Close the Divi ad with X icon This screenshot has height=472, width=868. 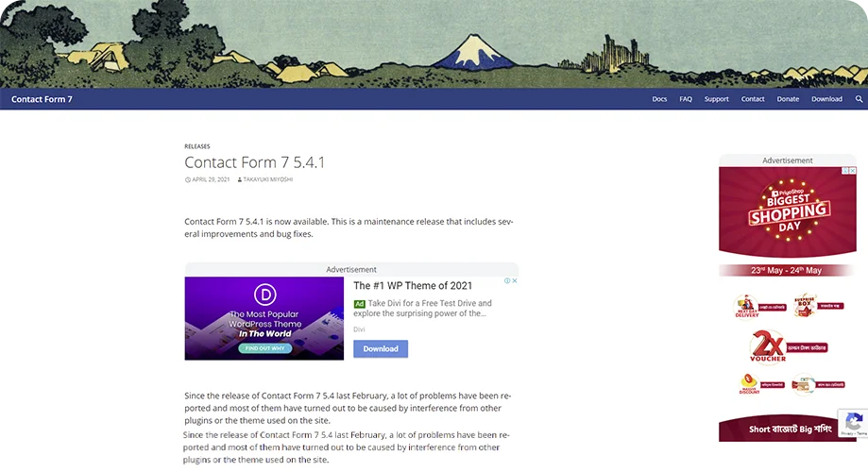[514, 280]
